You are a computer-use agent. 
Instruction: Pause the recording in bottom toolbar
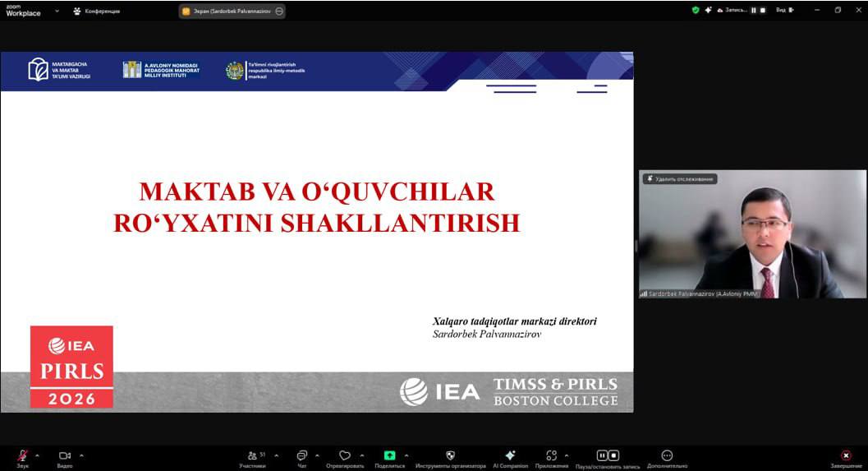click(602, 455)
